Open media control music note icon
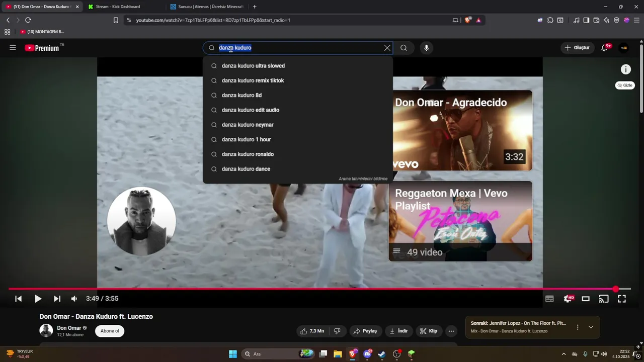Screen dimensions: 644x362 (576, 20)
